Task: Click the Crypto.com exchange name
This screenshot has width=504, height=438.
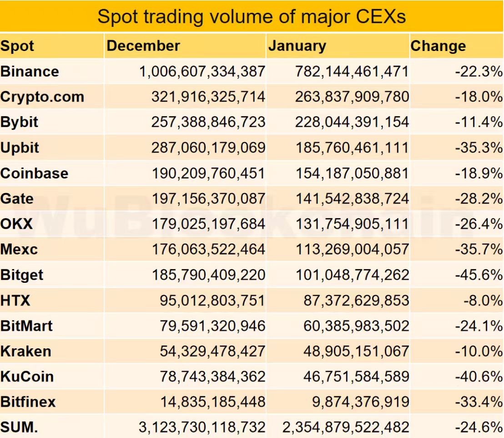Action: tap(42, 97)
